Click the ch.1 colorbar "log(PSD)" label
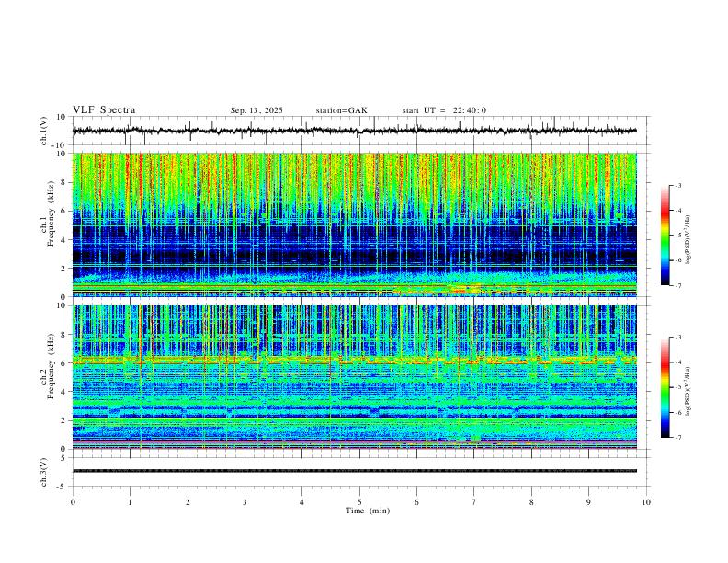This screenshot has height=563, width=728. 688,240
